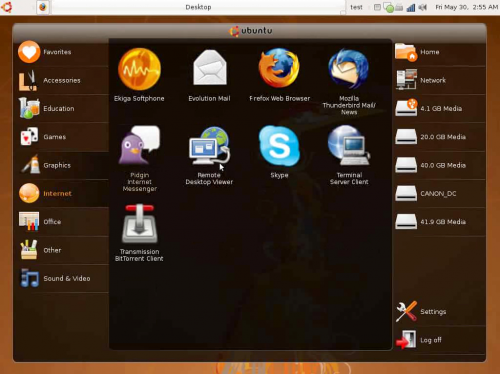500x374 pixels.
Task: Open Terminal Server Client
Action: (349, 155)
